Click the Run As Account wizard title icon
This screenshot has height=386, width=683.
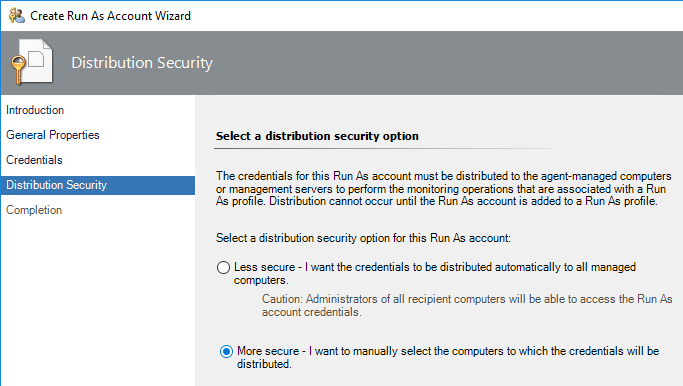(17, 16)
